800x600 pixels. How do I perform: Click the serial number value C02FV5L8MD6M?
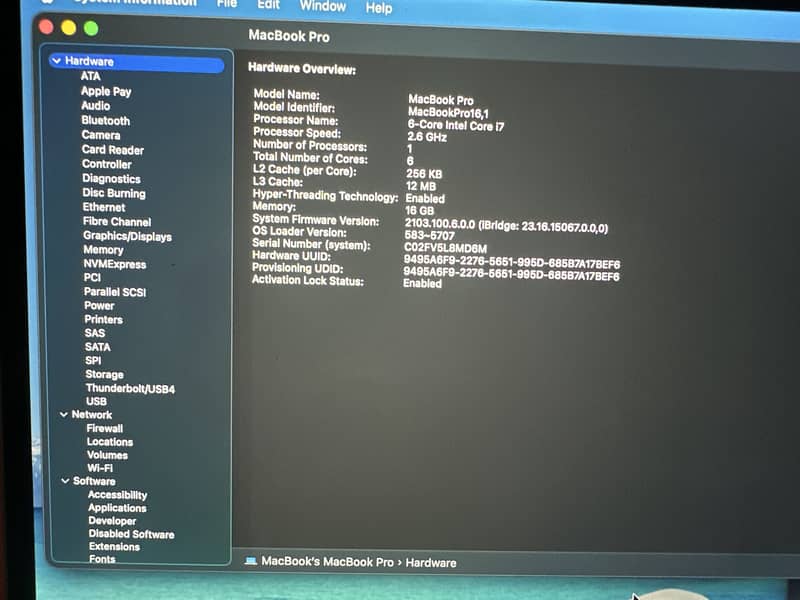pyautogui.click(x=445, y=248)
